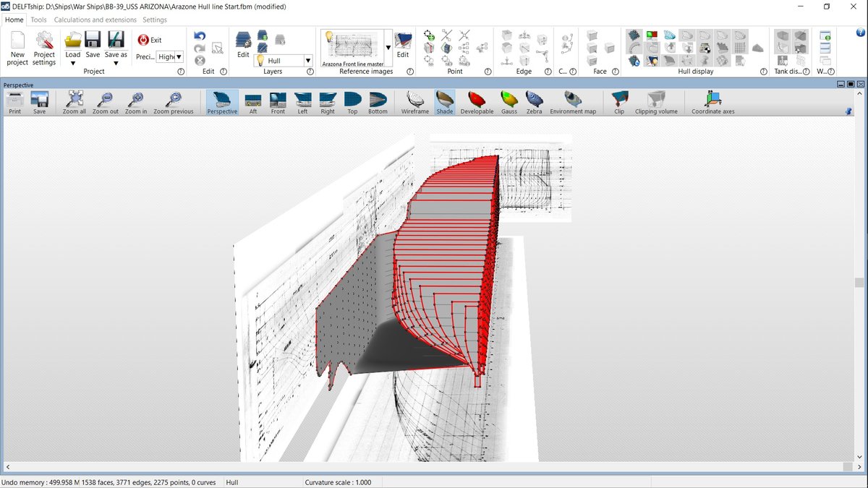The image size is (868, 488).
Task: Expand the reference images gallery dropdown
Action: click(388, 48)
